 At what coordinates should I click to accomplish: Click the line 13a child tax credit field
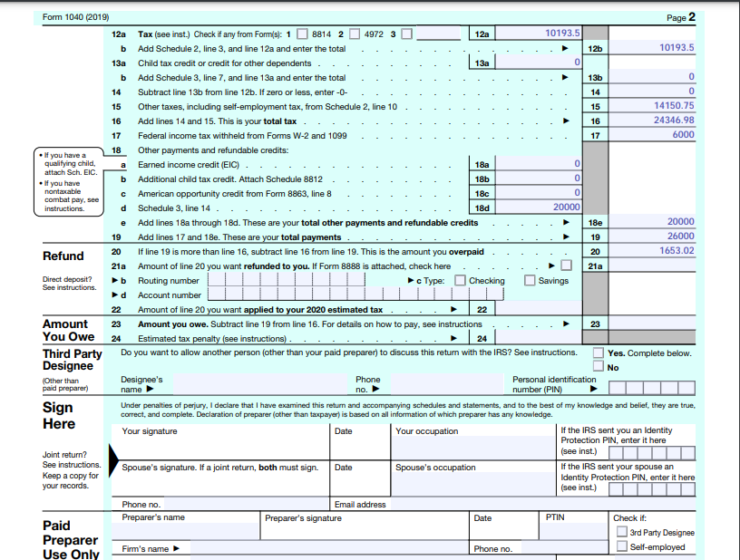[x=538, y=63]
